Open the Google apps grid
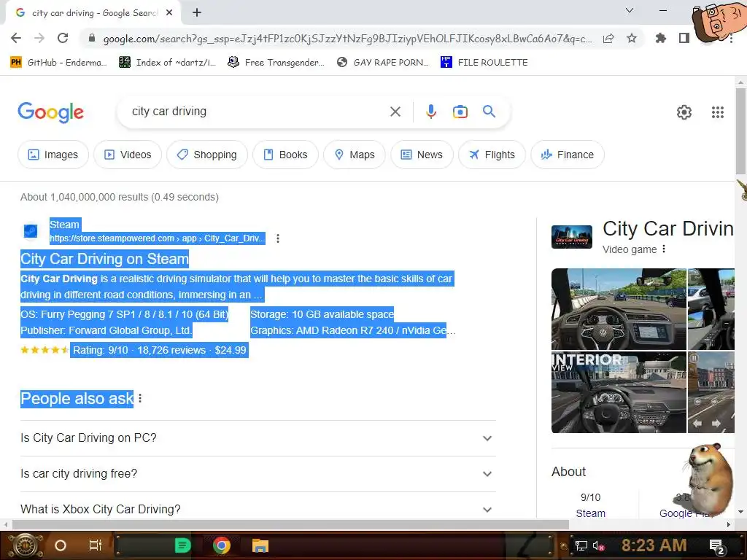747x560 pixels. pos(718,112)
